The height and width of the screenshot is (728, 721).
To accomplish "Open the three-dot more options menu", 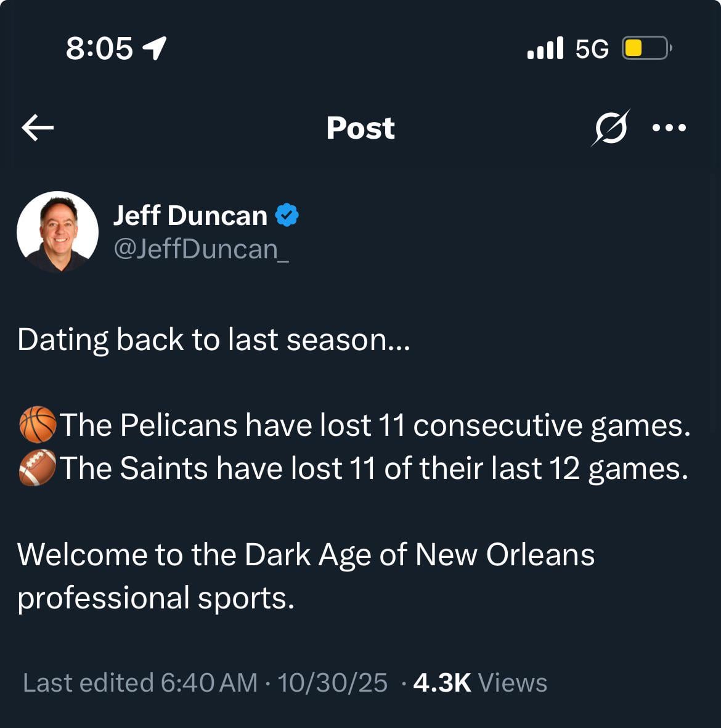I will [x=669, y=128].
